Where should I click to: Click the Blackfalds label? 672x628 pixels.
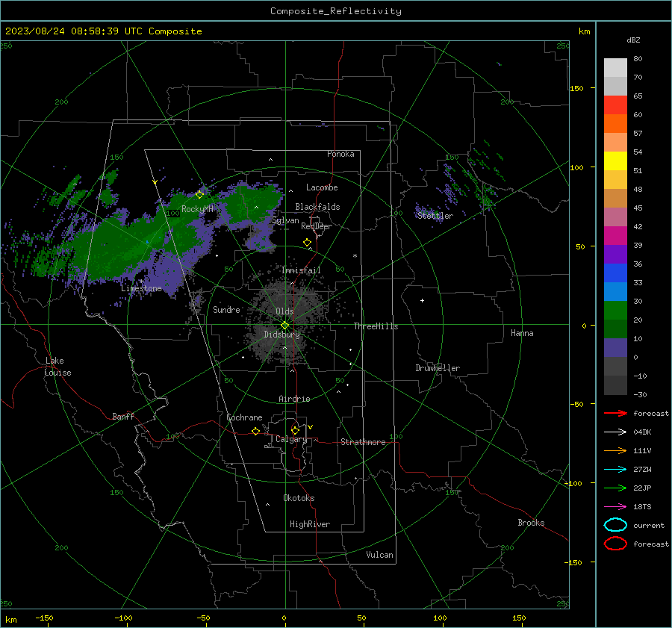point(317,207)
